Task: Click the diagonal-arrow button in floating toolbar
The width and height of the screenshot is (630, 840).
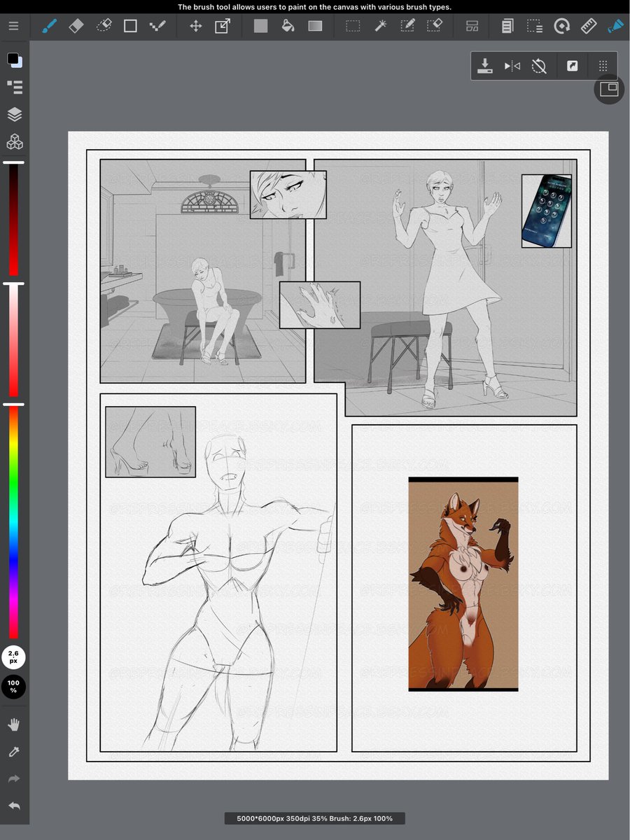Action: click(572, 66)
